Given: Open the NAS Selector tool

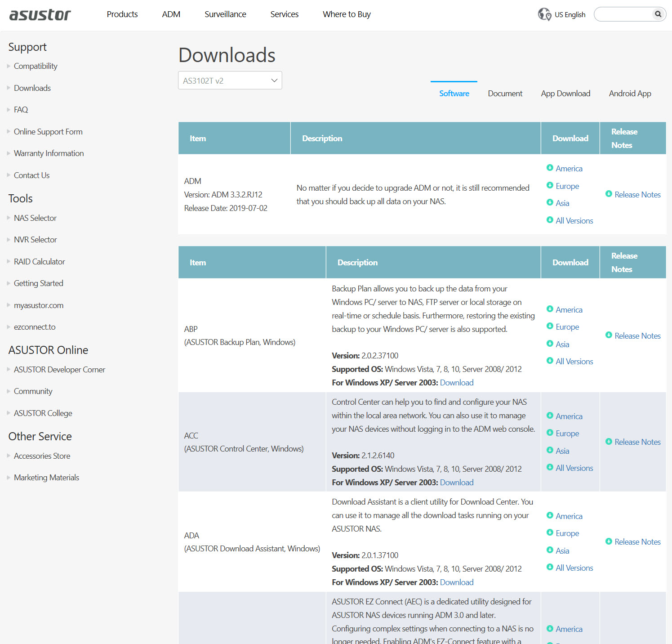Looking at the screenshot, I should [x=35, y=218].
